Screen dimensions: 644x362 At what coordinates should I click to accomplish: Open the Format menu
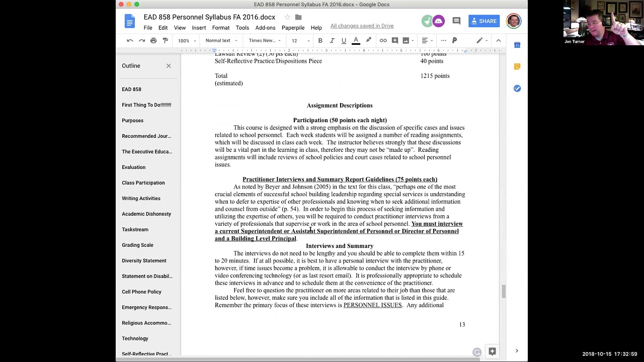tap(221, 28)
